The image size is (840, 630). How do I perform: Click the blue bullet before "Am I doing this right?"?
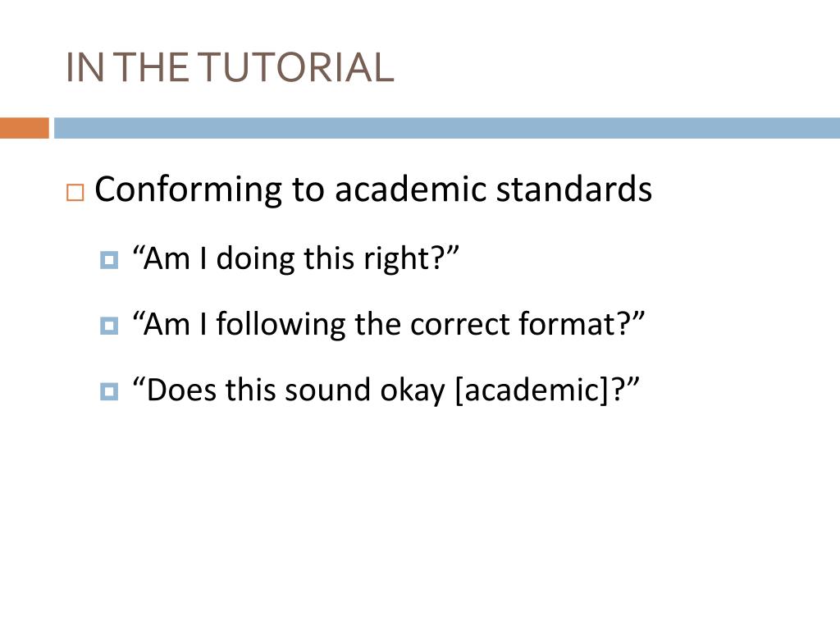(109, 260)
